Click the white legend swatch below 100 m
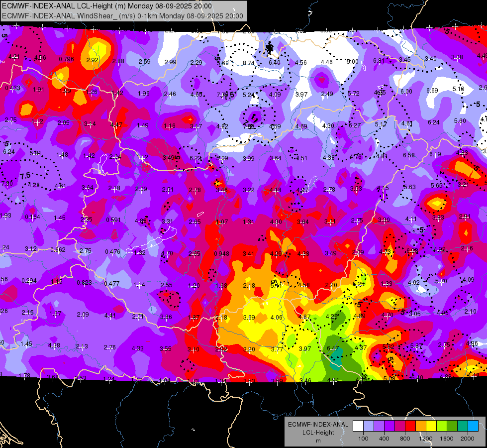The width and height of the screenshot is (487, 448). point(358,426)
